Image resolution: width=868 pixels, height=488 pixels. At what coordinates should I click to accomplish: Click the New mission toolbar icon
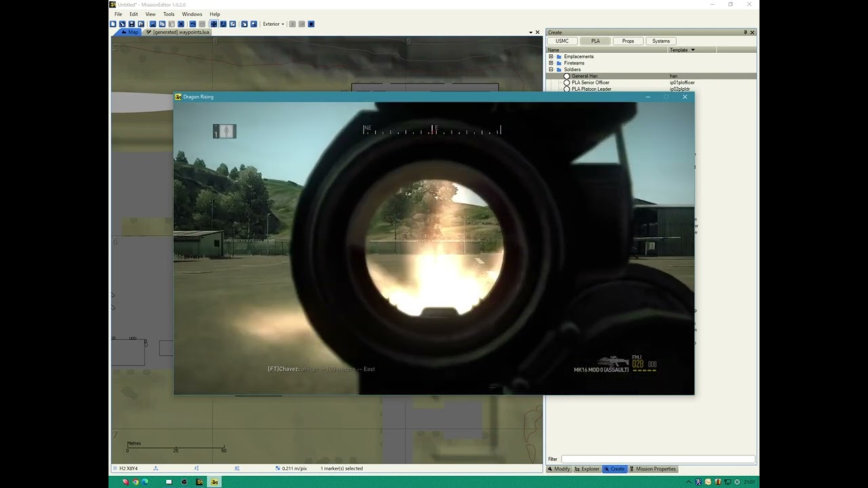[x=113, y=24]
